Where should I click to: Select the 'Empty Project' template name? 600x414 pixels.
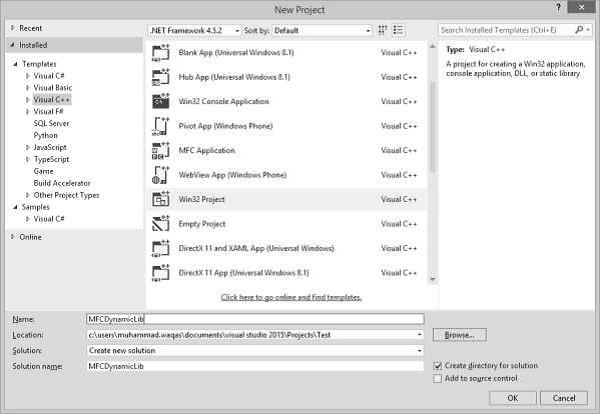(x=202, y=224)
